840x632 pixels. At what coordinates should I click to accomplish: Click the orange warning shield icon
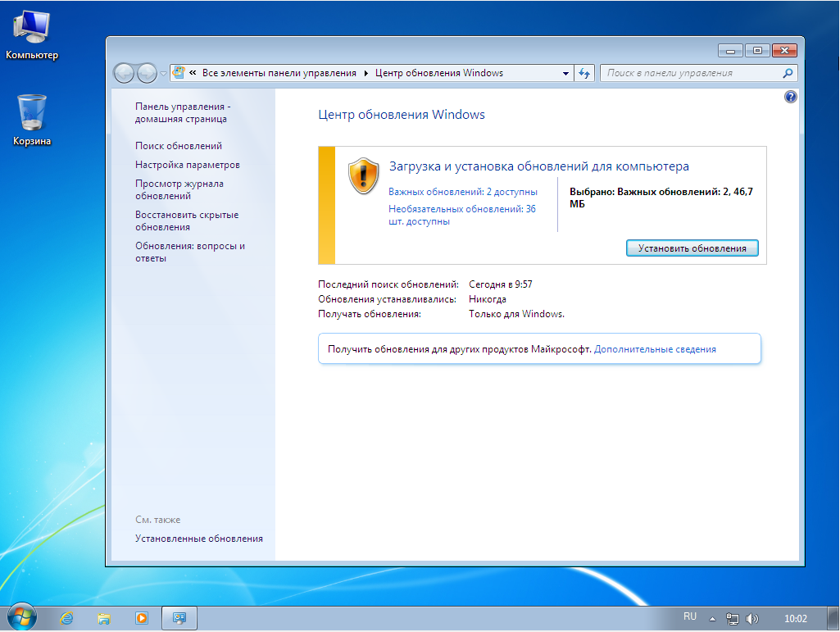(x=364, y=175)
